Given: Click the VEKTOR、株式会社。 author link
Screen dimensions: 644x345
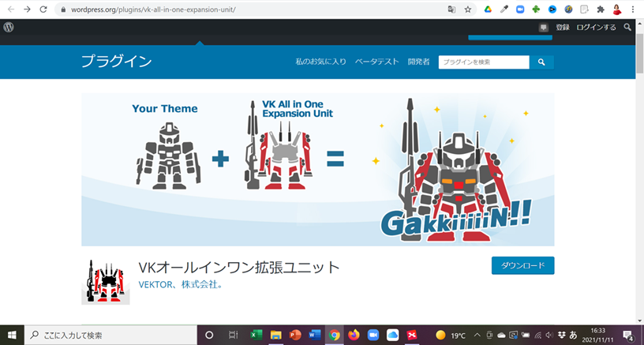Looking at the screenshot, I should tap(180, 285).
